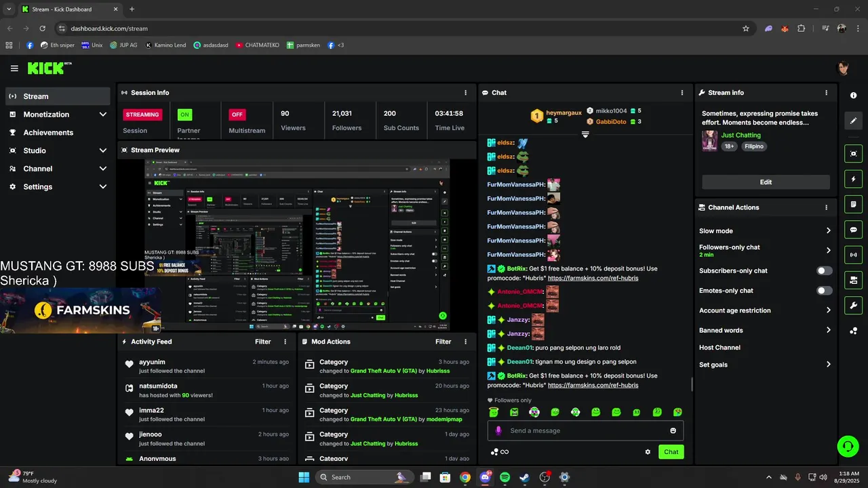
Task: Open Discord from the Windows taskbar
Action: tap(485, 477)
